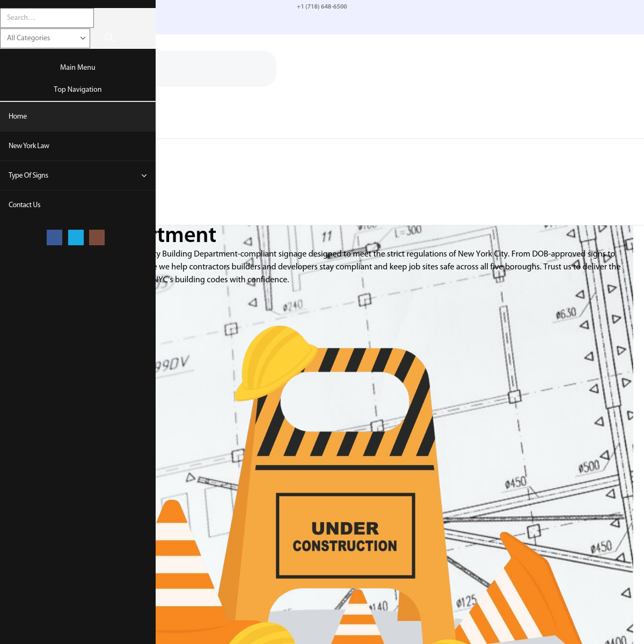
Task: Click the Under Construction sign text
Action: coord(345,536)
